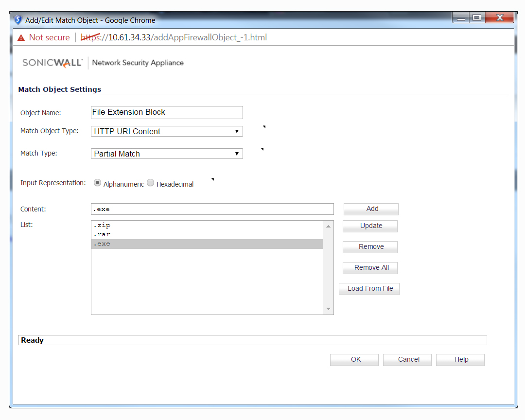Image resolution: width=525 pixels, height=420 pixels.
Task: Click the Update button
Action: point(370,226)
